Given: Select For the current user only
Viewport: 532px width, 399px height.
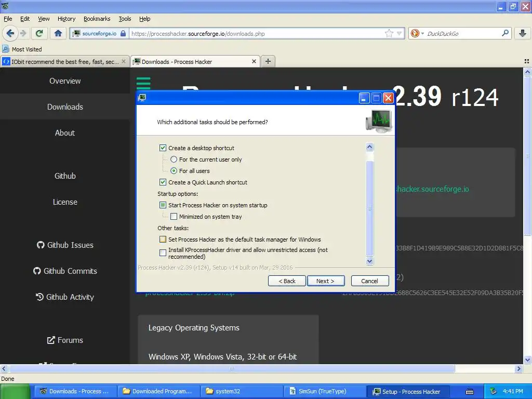Looking at the screenshot, I should (x=174, y=159).
